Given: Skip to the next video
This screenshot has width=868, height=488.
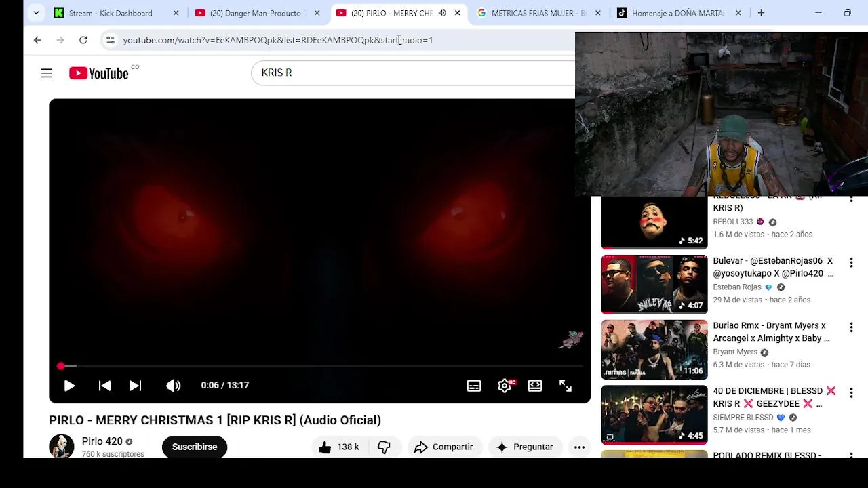Looking at the screenshot, I should [x=135, y=385].
